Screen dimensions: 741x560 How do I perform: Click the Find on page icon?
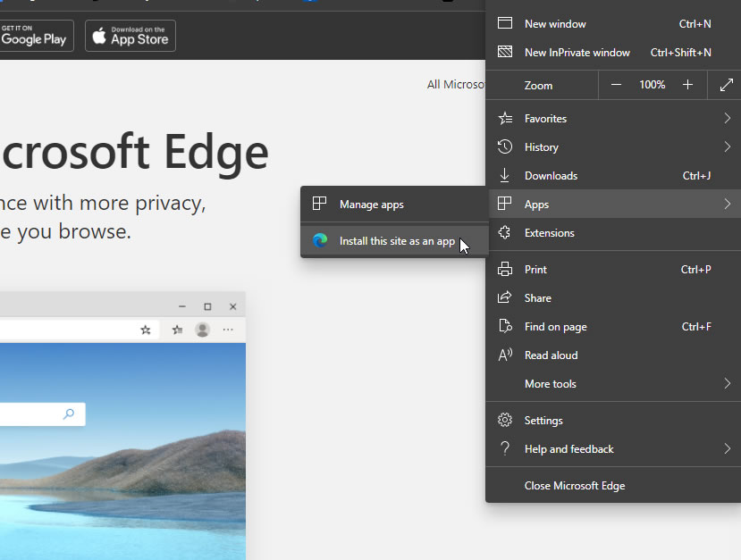pos(505,326)
